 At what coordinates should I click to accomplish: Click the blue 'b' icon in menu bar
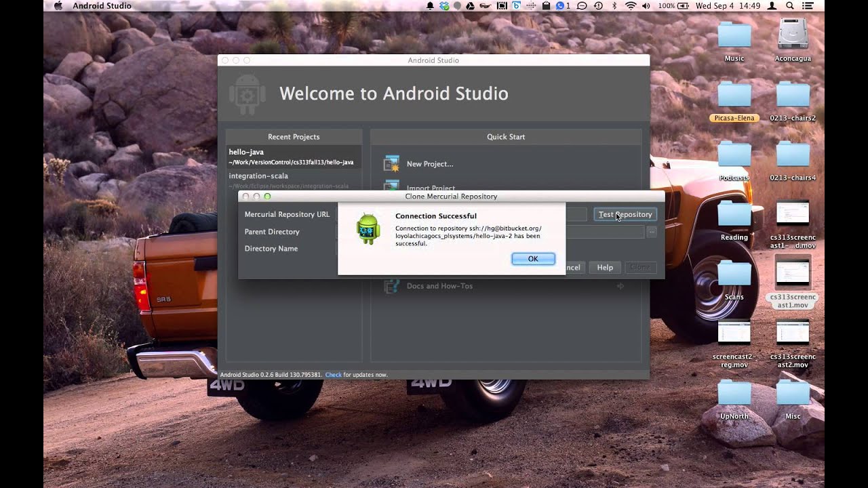[x=516, y=6]
